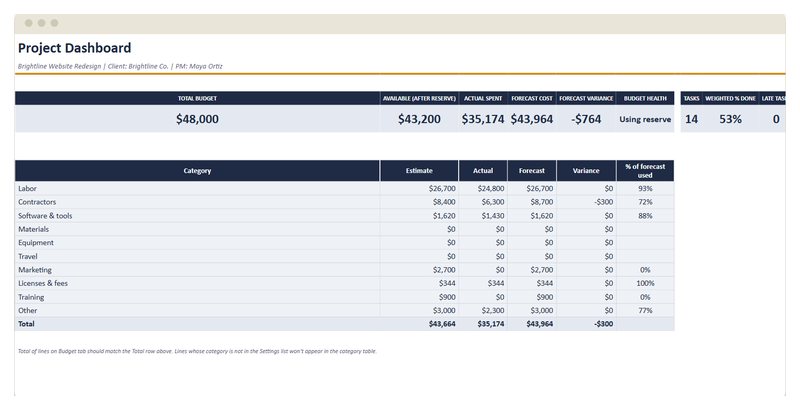800x410 pixels.
Task: Select the Contractors 72% cell
Action: pos(645,202)
